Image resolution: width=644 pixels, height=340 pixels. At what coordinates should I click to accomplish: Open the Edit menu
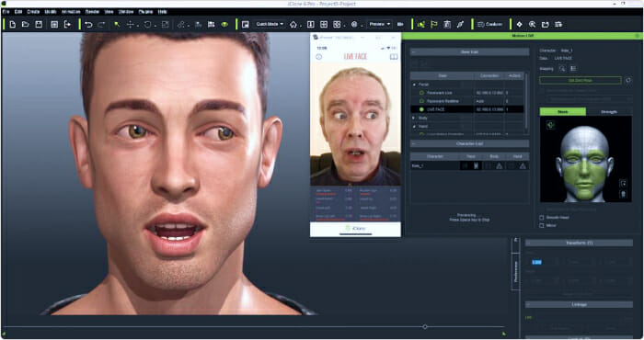click(x=18, y=11)
